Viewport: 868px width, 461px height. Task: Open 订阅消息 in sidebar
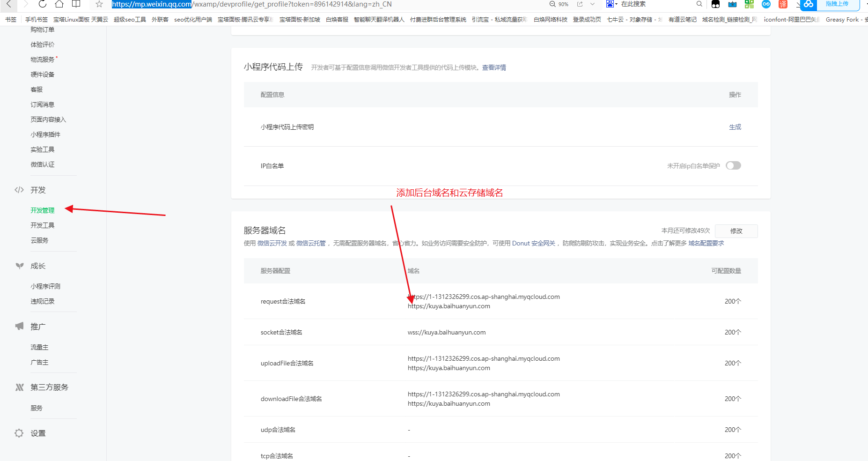(x=43, y=104)
